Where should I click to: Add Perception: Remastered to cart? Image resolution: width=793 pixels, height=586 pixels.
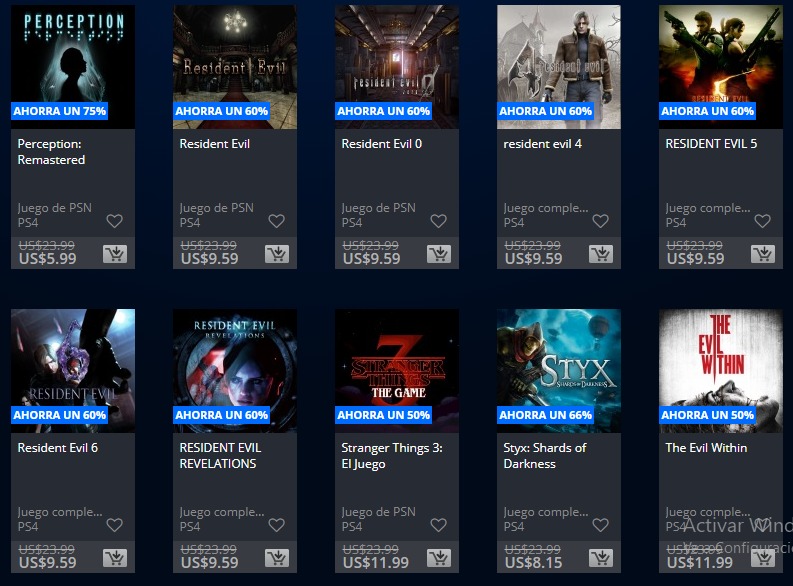115,254
